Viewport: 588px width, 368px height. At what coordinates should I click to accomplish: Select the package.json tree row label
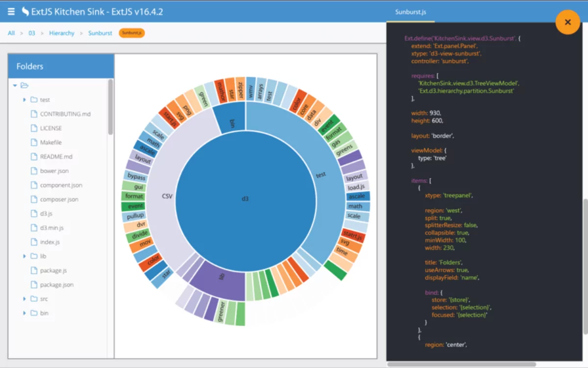[57, 285]
